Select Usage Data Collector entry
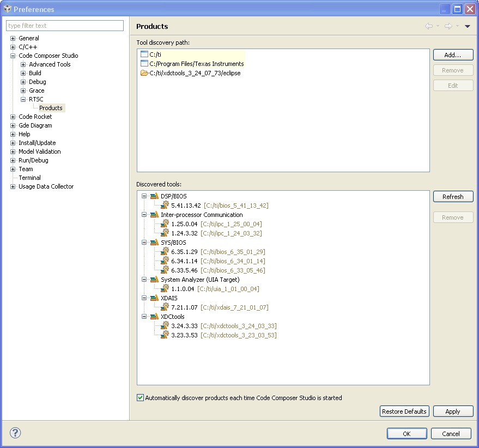The height and width of the screenshot is (448, 479). pos(46,186)
